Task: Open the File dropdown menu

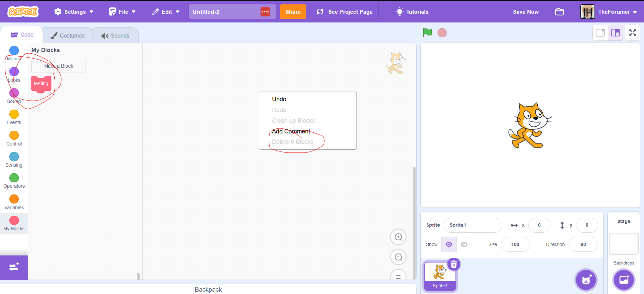Action: (x=122, y=12)
